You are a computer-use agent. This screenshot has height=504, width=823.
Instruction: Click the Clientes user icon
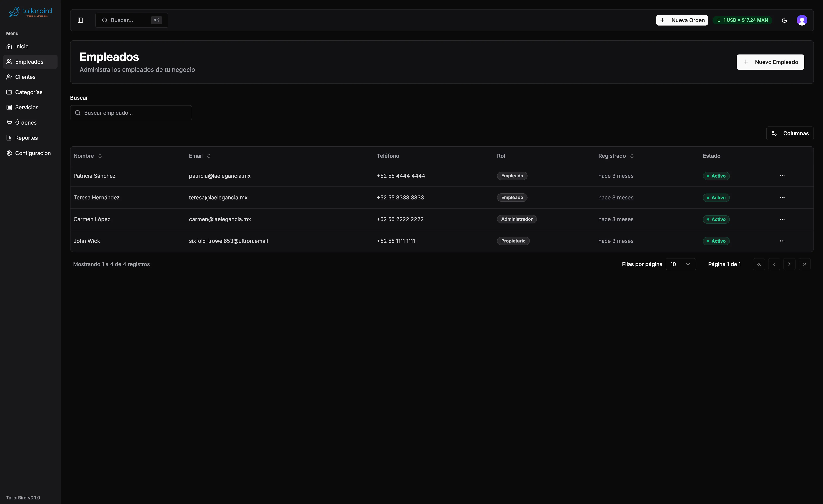click(x=9, y=77)
